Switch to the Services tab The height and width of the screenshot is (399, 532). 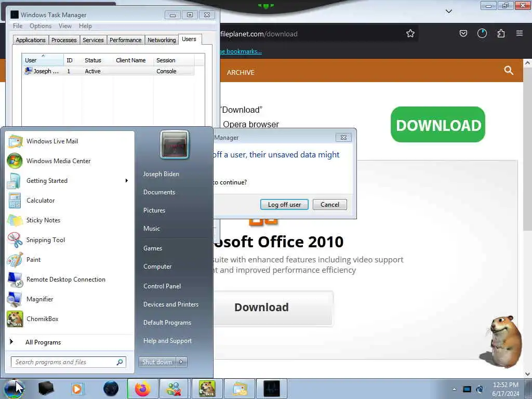[93, 40]
